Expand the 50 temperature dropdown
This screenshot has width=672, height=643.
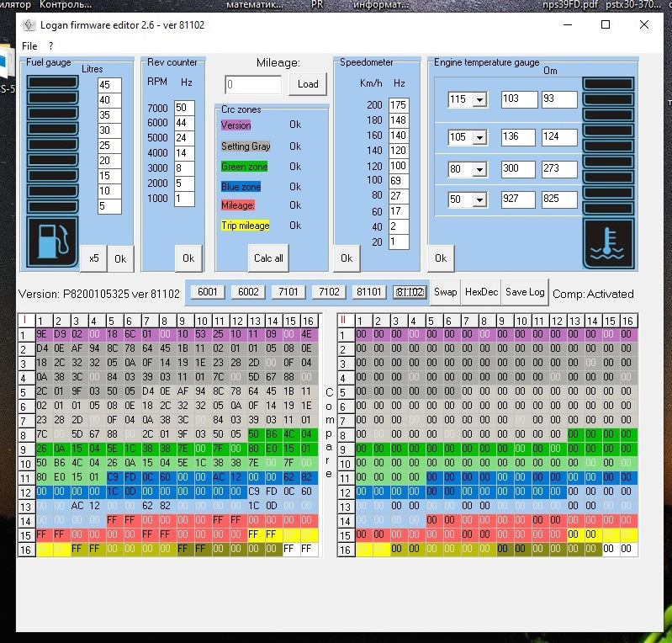pyautogui.click(x=479, y=199)
